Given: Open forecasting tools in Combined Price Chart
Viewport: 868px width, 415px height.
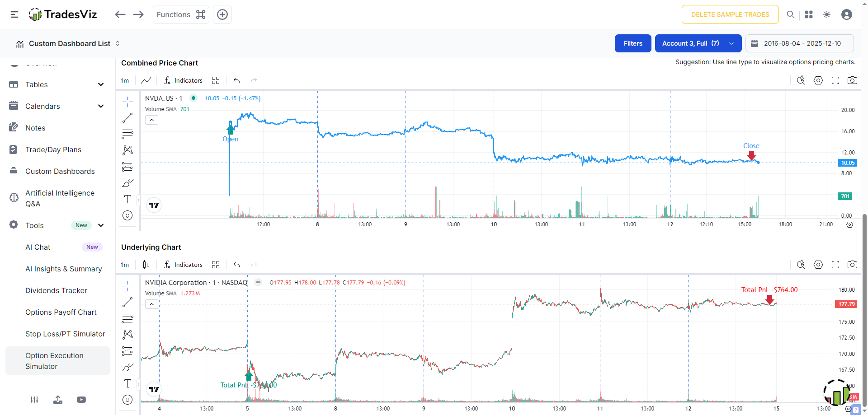Looking at the screenshot, I should (127, 167).
